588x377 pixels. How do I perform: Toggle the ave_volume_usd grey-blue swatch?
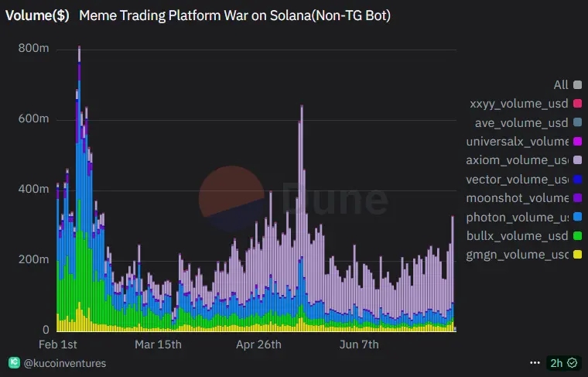point(577,122)
